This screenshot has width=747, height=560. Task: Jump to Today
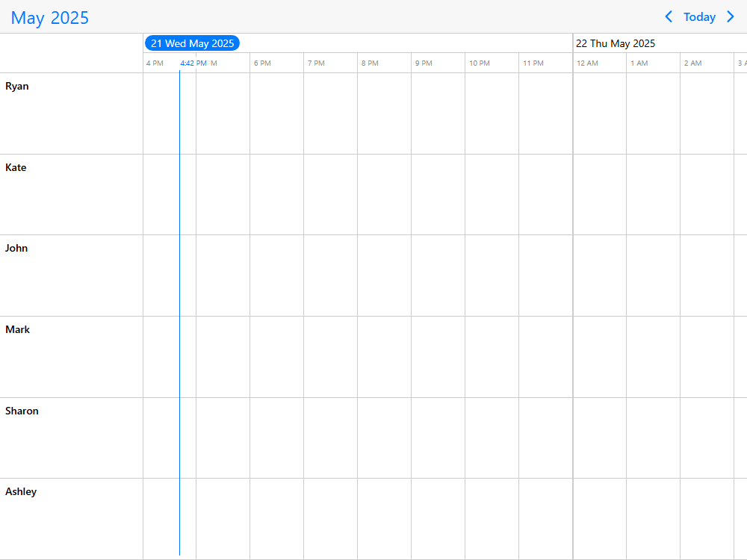699,17
